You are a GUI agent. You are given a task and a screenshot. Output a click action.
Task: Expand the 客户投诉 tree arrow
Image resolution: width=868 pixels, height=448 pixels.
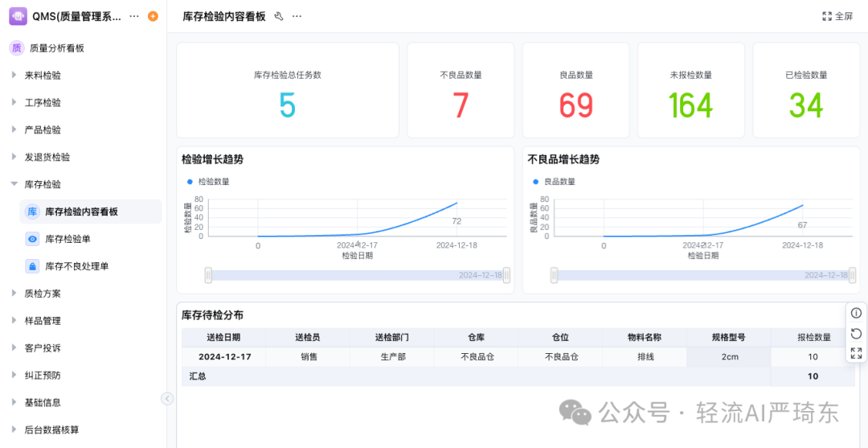point(14,347)
